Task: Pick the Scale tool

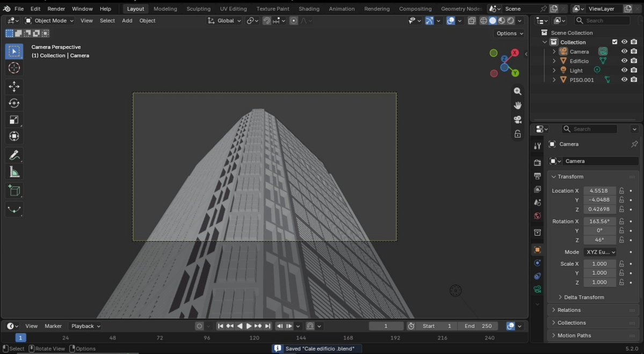Action: coord(14,119)
